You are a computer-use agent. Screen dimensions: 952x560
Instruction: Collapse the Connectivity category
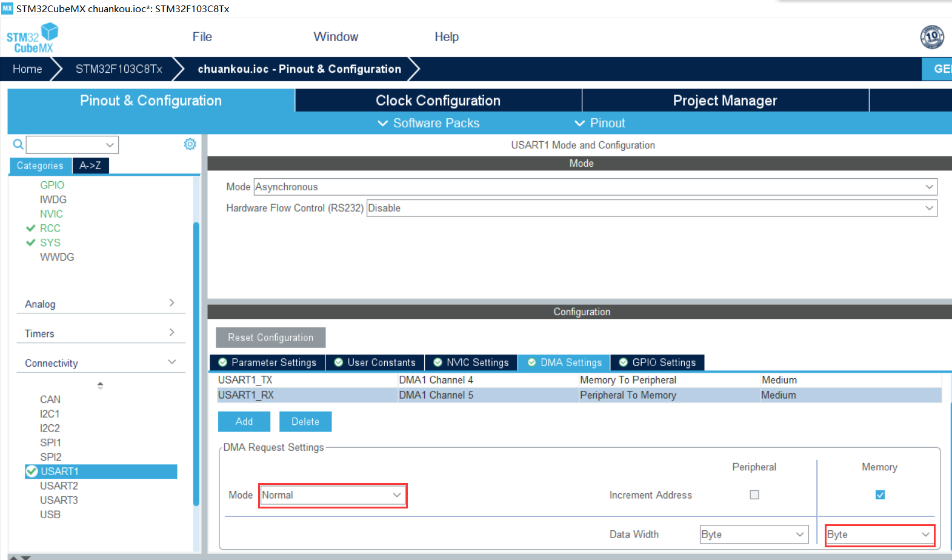pos(100,363)
